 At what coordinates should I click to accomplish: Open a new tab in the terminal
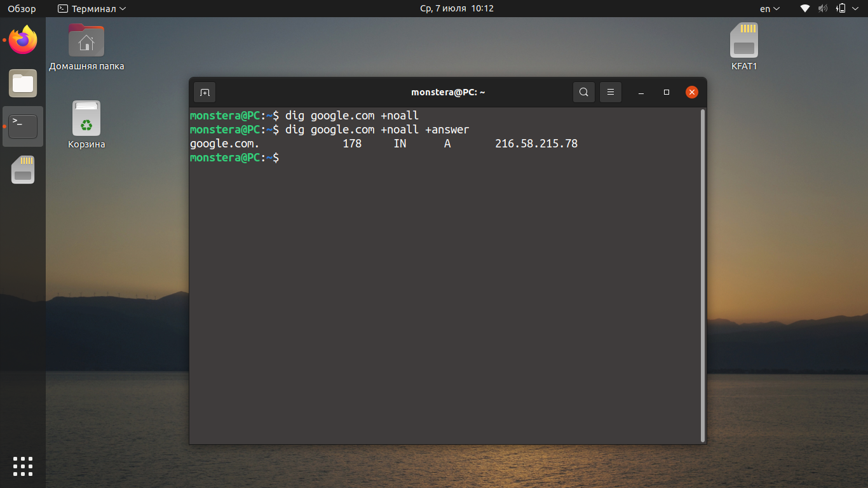205,92
